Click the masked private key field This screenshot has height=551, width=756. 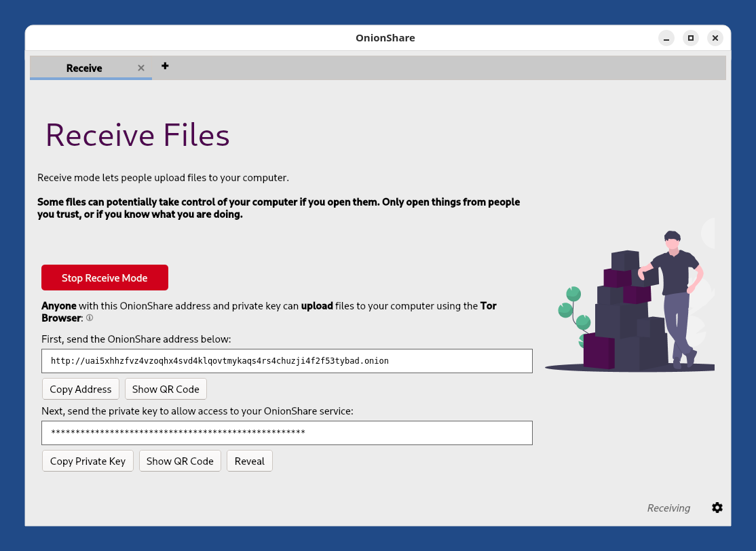click(287, 433)
